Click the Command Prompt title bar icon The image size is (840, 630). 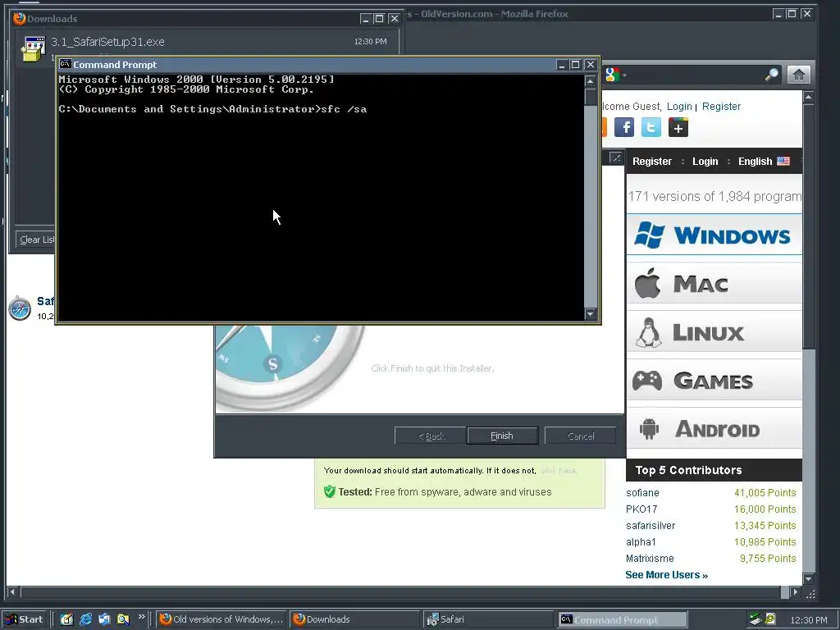pos(66,64)
